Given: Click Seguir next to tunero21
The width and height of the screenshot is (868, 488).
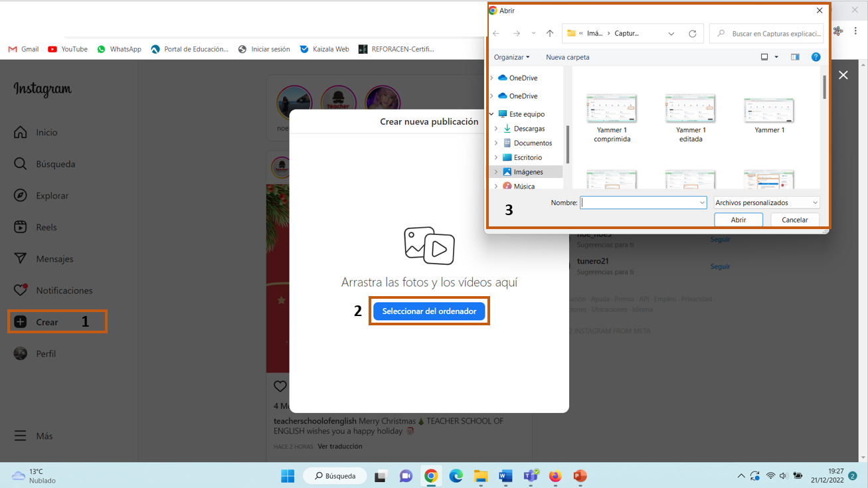Looking at the screenshot, I should point(720,266).
